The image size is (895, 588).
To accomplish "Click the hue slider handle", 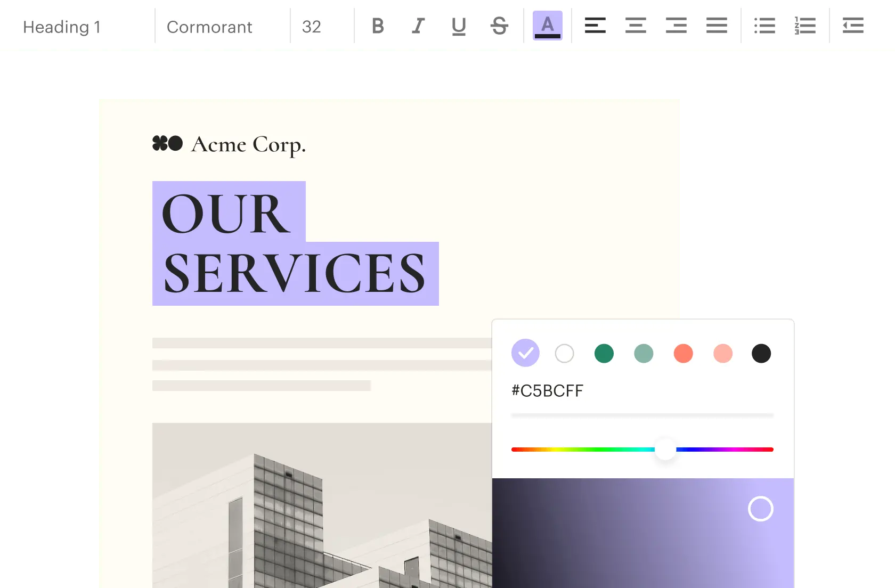I will point(665,450).
